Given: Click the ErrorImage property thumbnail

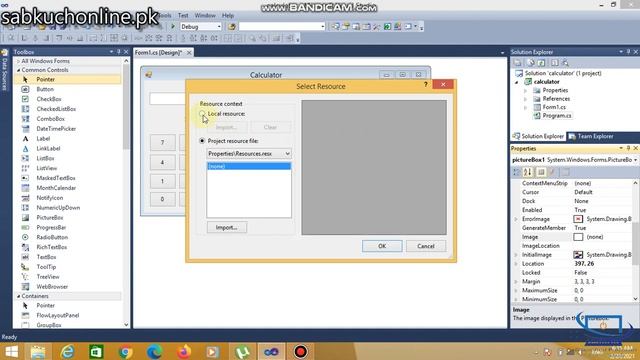Looking at the screenshot, I should [578, 219].
